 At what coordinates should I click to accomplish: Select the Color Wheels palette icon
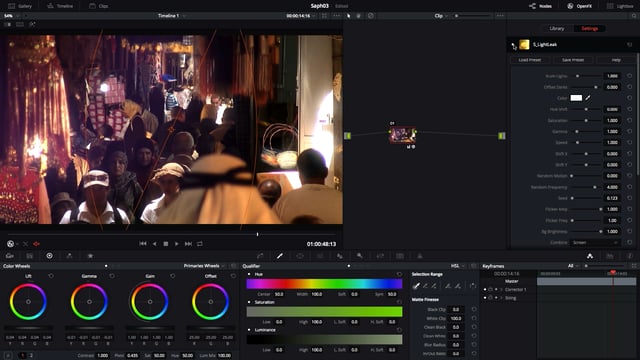pos(49,256)
